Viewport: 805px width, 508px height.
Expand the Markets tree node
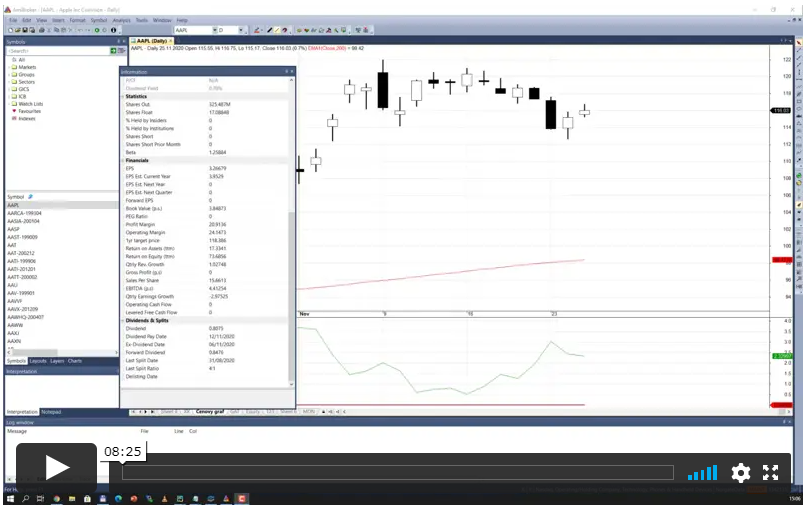click(9, 67)
